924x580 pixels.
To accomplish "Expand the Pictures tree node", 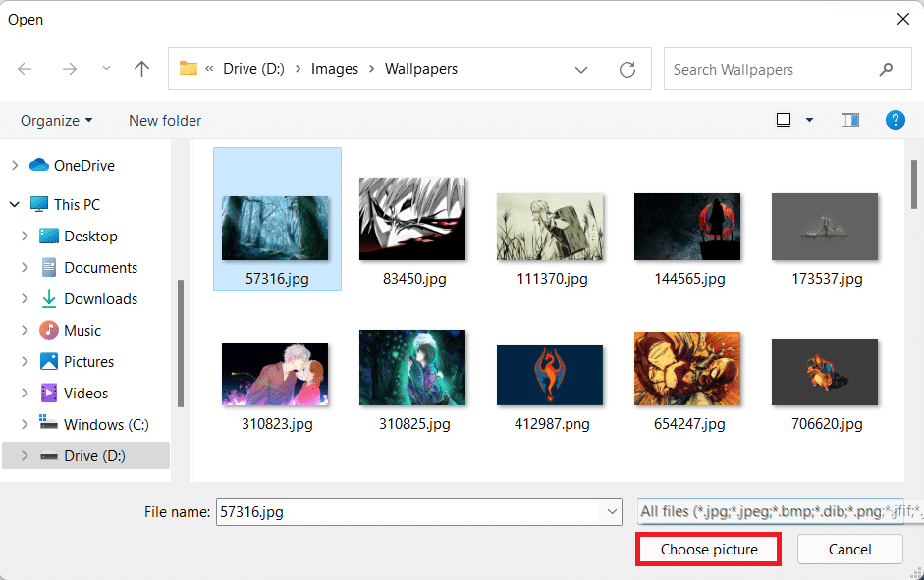I will click(x=25, y=361).
